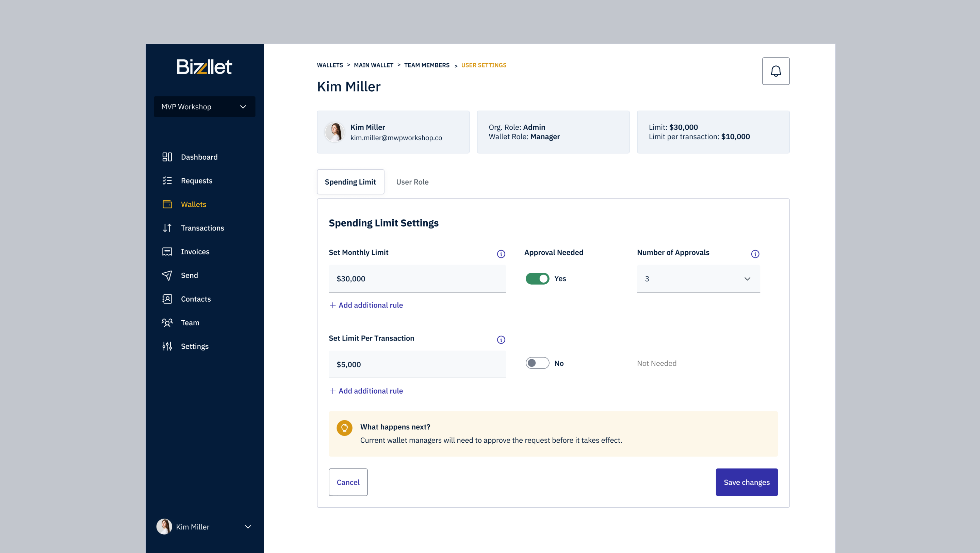
Task: Open Contacts menu item
Action: pyautogui.click(x=196, y=299)
